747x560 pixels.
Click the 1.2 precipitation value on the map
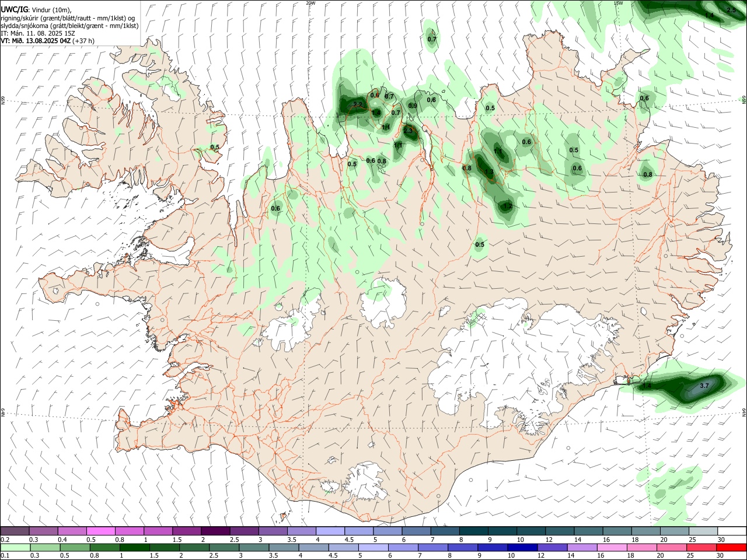(508, 206)
